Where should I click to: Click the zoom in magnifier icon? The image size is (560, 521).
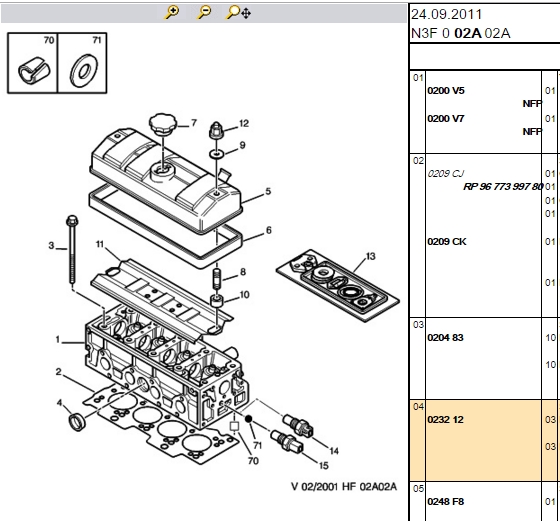172,12
